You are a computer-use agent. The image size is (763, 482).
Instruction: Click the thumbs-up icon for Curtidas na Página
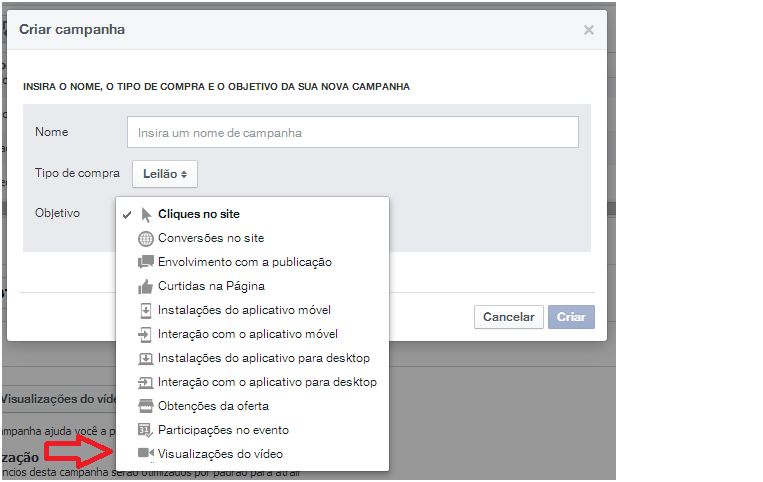click(146, 286)
